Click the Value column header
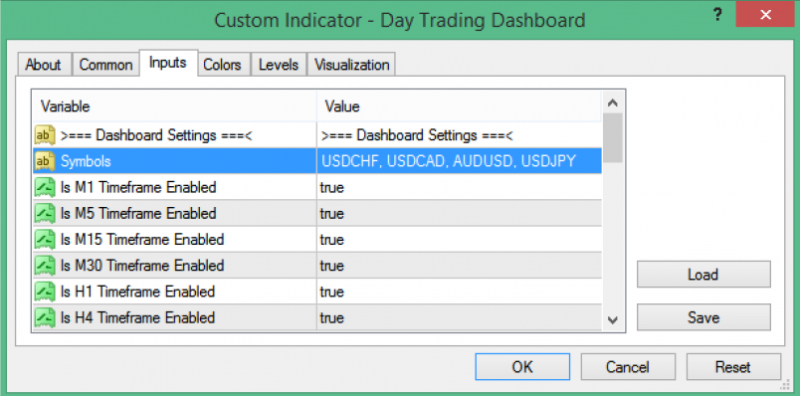 pos(459,106)
